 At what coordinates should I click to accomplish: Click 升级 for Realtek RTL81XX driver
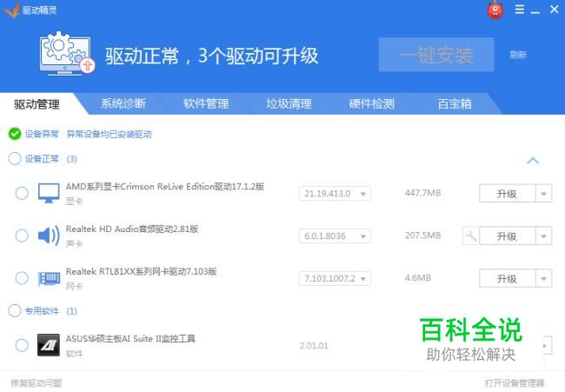point(508,279)
